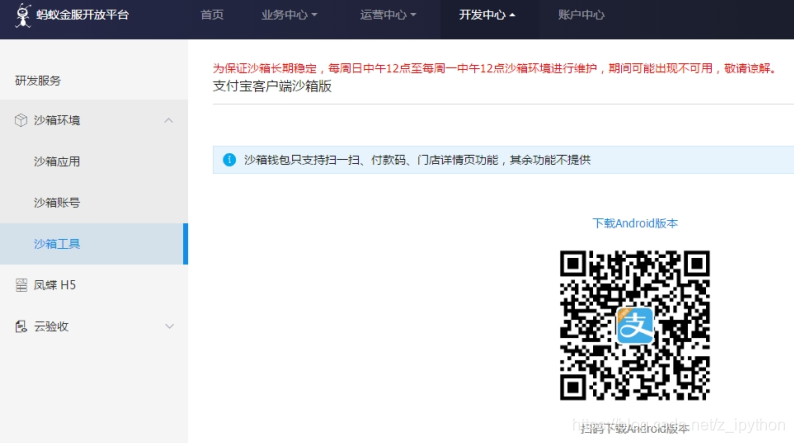Expand the 云验收 section chevron

pos(169,327)
